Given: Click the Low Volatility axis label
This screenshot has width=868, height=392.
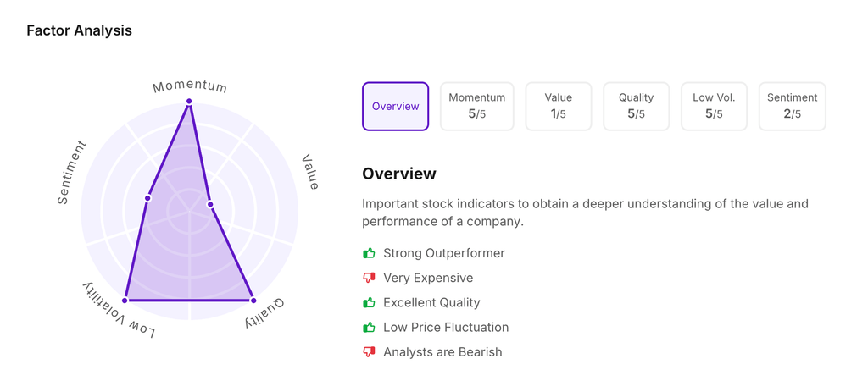Looking at the screenshot, I should point(119,313).
